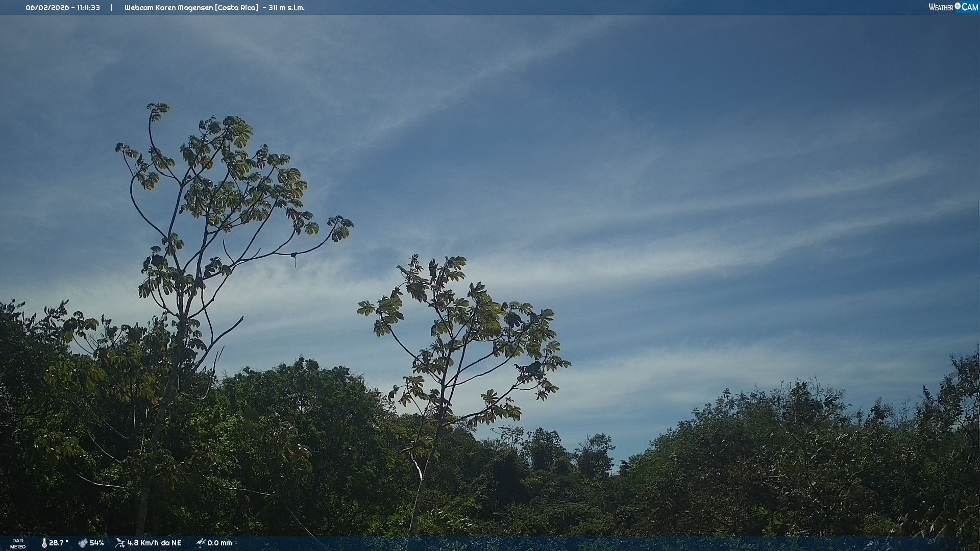Click the 4.8 Km/h wind speed value
The image size is (980, 551).
coord(144,543)
